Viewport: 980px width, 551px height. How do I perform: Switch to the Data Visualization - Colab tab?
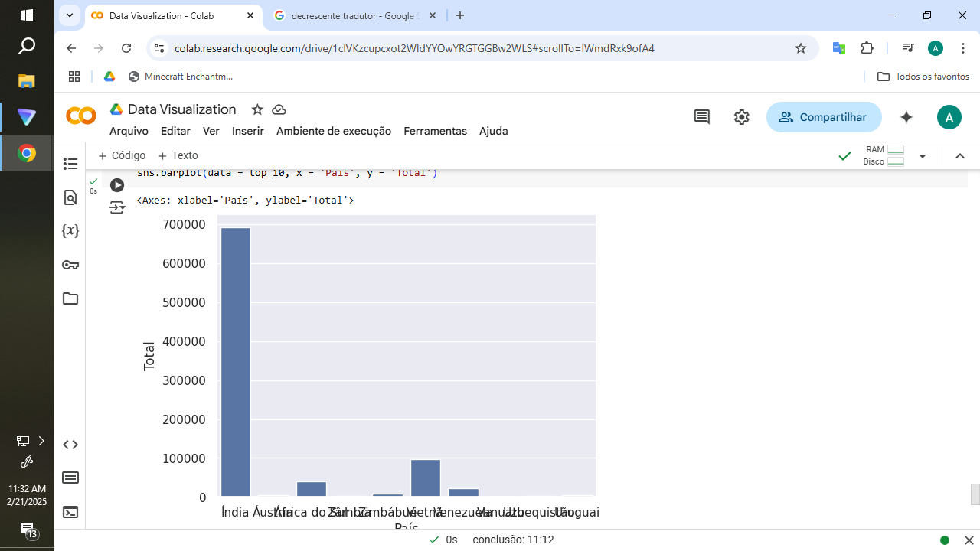click(x=172, y=15)
